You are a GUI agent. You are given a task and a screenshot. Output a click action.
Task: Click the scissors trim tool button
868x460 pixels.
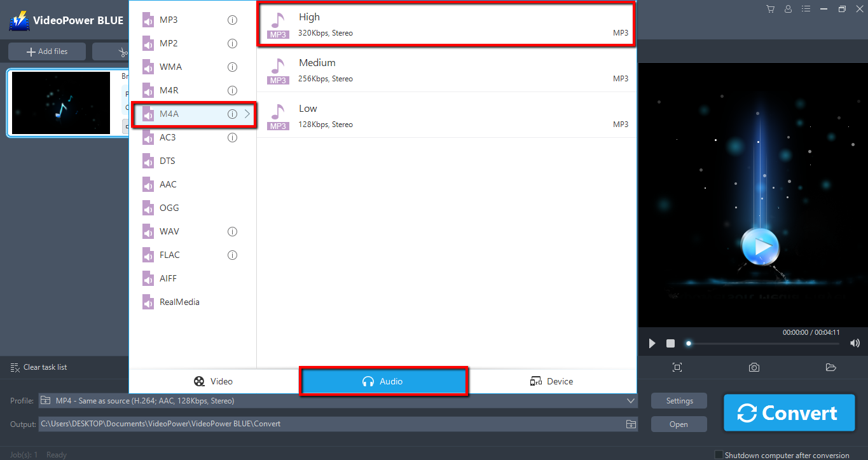click(123, 51)
